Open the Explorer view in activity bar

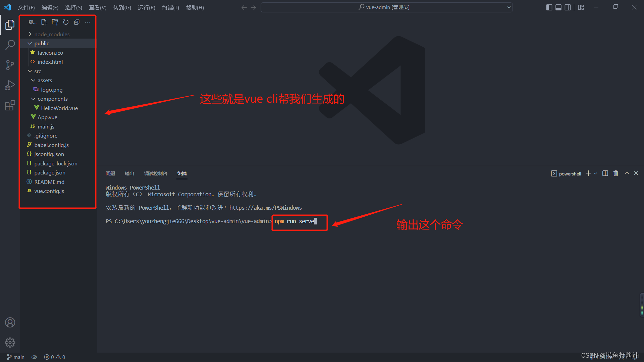pos(10,24)
